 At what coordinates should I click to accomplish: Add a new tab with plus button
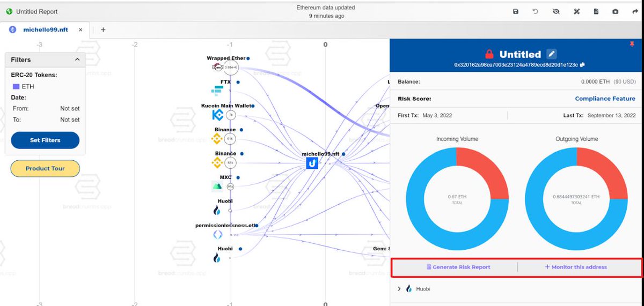[x=103, y=30]
